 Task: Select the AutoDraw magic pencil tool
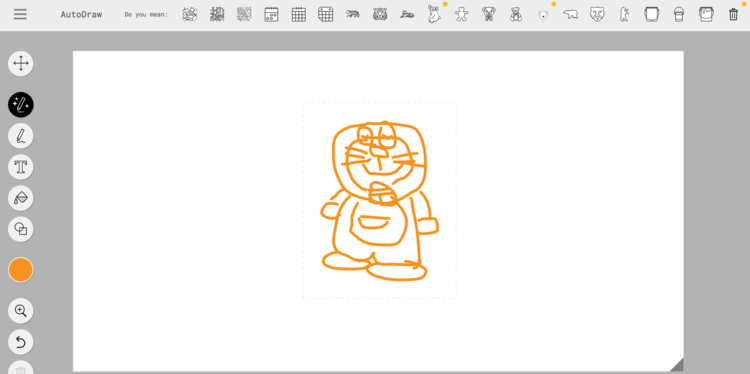coord(21,105)
